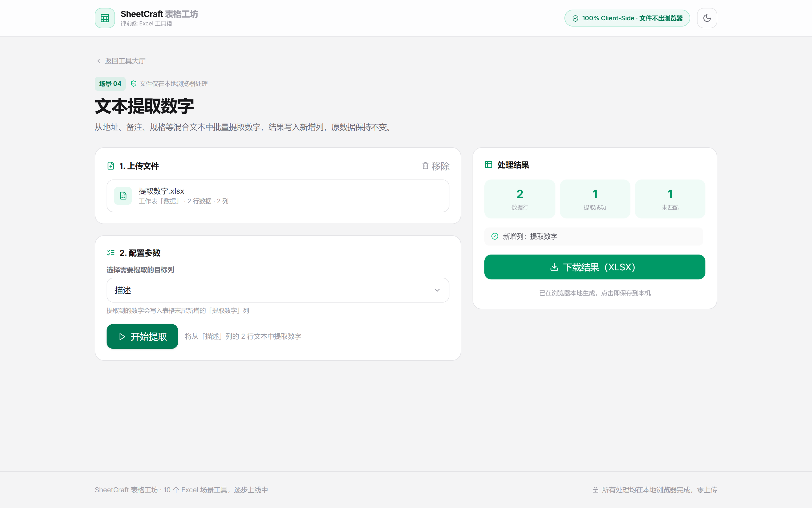Click the download arrow icon in 下载结果
Screen dimensions: 812x508
coord(554,267)
